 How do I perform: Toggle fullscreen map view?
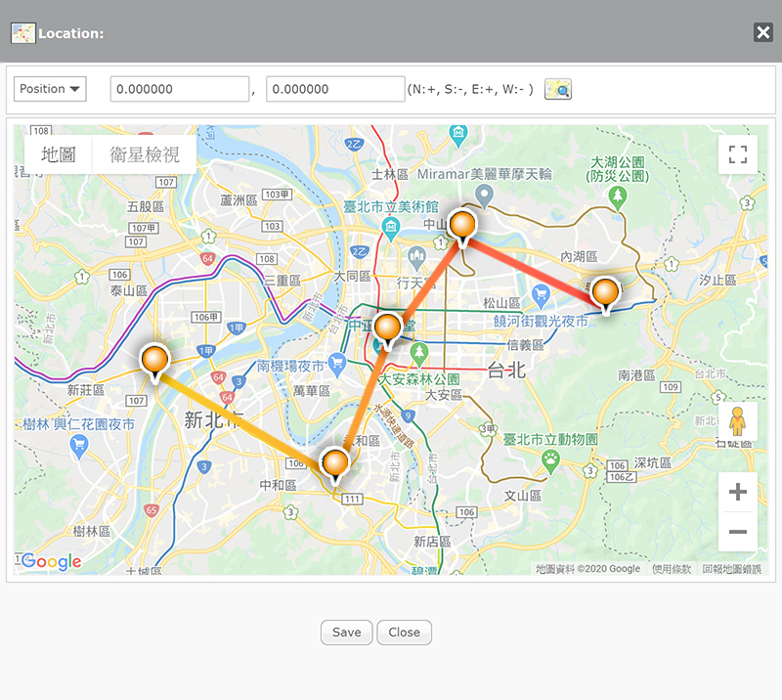click(x=738, y=154)
